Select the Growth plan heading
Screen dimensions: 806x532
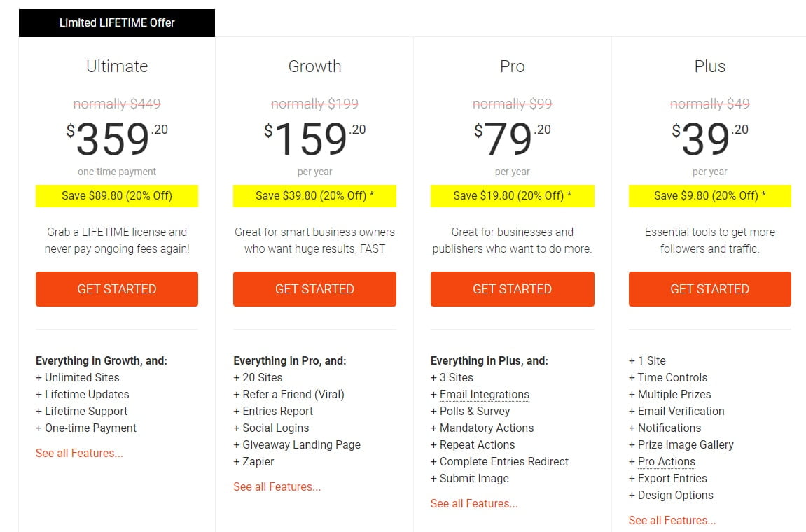(314, 66)
